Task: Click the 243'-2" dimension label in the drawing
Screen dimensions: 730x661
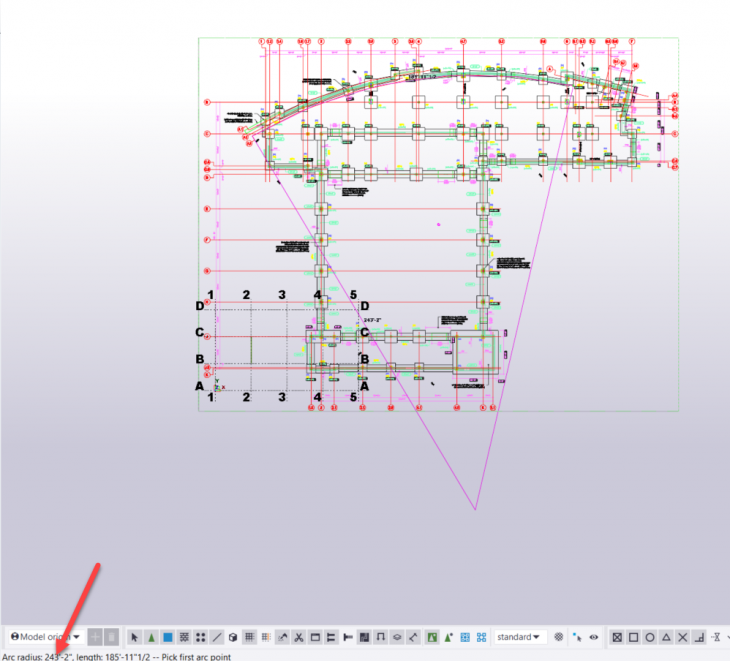Action: click(x=372, y=320)
